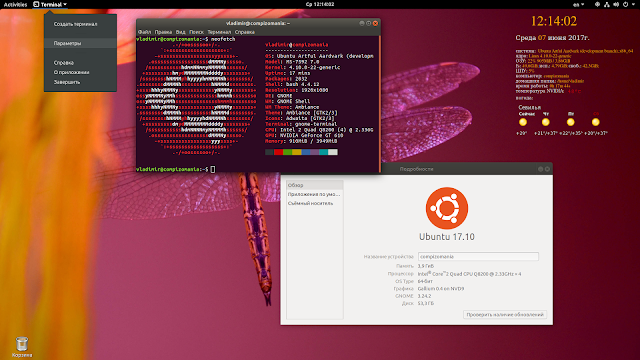Open the Поиск menu in terminal window
640x360 pixels.
196,32
